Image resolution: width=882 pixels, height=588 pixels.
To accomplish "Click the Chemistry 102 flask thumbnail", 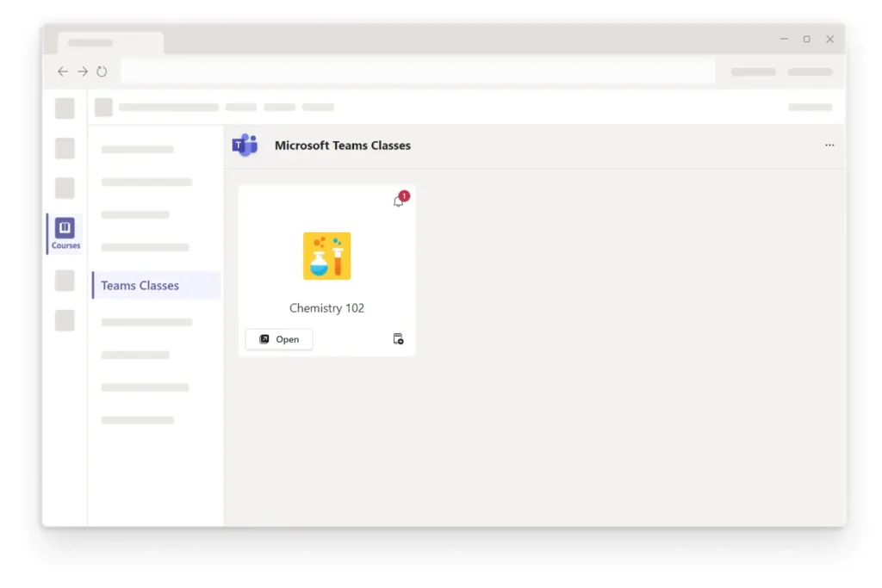I will pyautogui.click(x=326, y=256).
